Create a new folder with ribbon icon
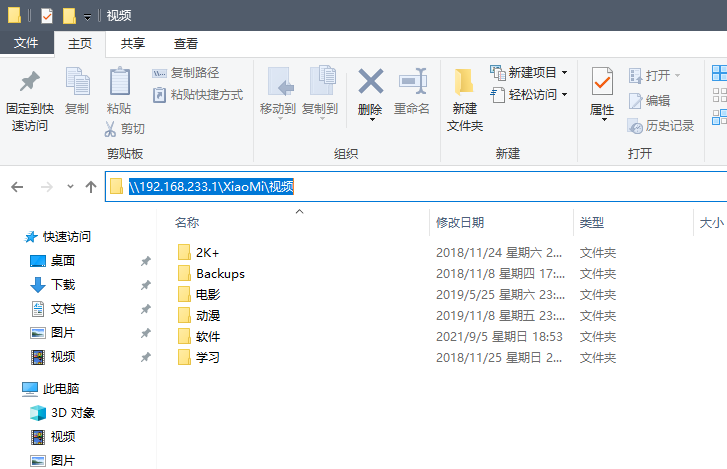727x469 pixels. [464, 82]
